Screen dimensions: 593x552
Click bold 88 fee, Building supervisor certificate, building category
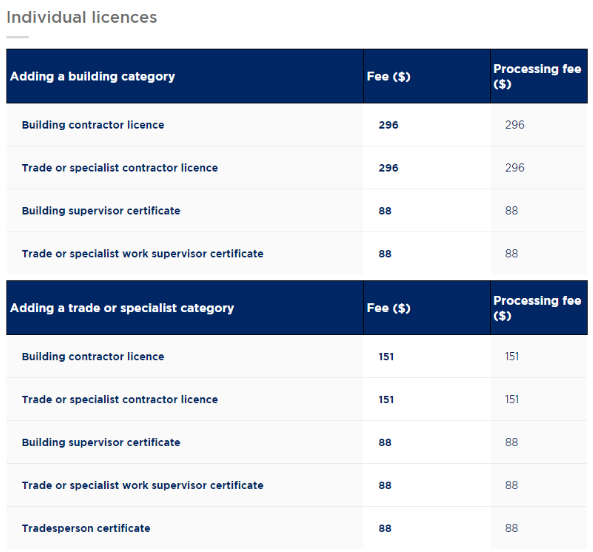(385, 211)
